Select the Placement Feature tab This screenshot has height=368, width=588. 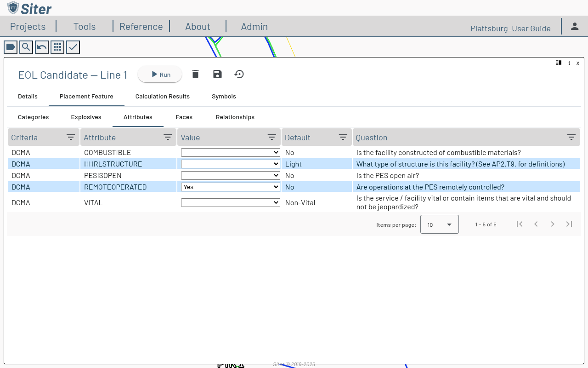(x=86, y=96)
